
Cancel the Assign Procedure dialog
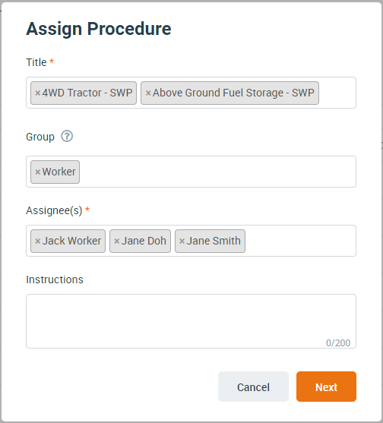pyautogui.click(x=253, y=387)
